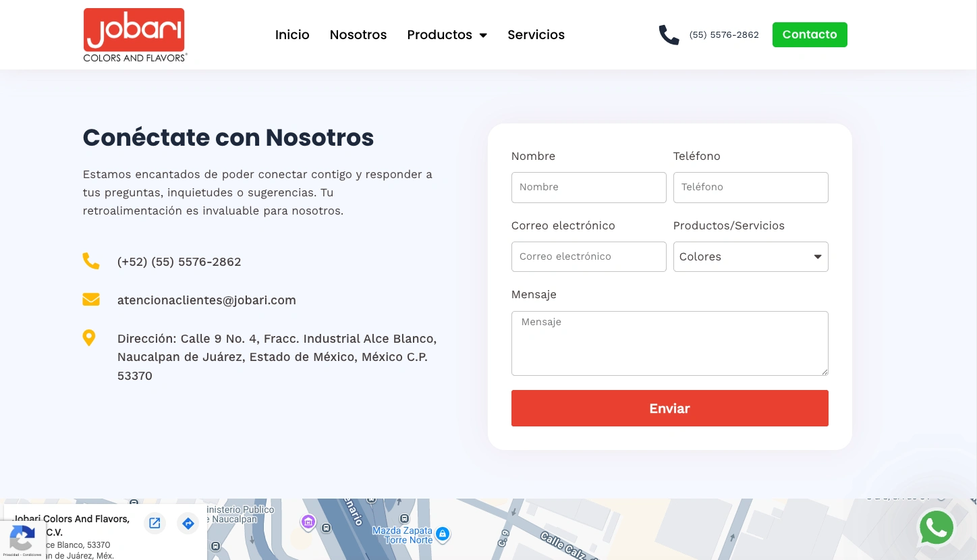This screenshot has height=560, width=977.
Task: Click the yellow phone icon beside (+52) number
Action: tap(91, 261)
